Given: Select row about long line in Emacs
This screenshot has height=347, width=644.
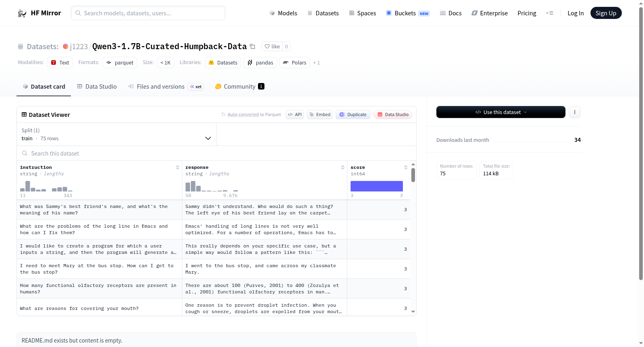Looking at the screenshot, I should [213, 229].
